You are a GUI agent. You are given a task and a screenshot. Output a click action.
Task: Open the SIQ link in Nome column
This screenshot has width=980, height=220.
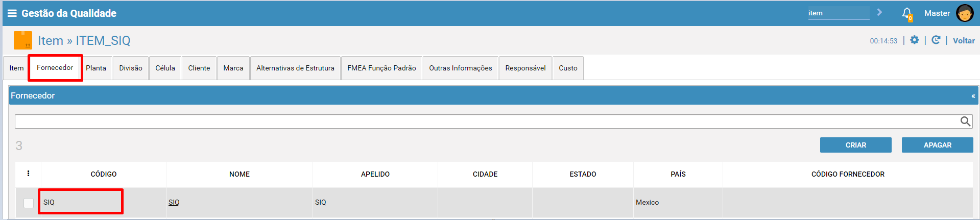click(174, 202)
